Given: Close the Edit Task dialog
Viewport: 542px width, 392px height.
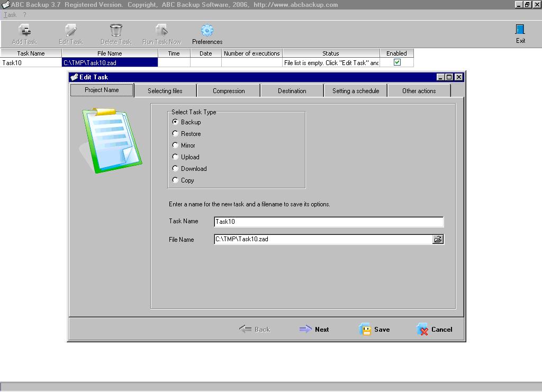Looking at the screenshot, I should point(458,77).
